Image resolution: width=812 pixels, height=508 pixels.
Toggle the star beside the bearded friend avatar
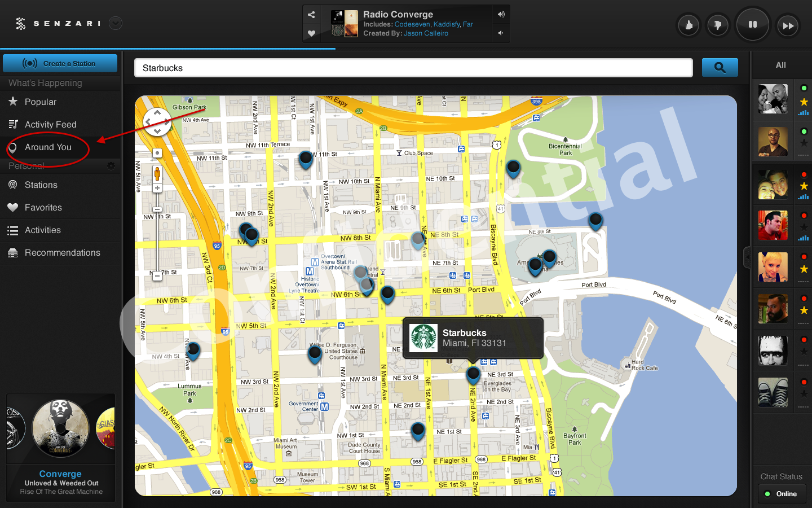click(804, 310)
